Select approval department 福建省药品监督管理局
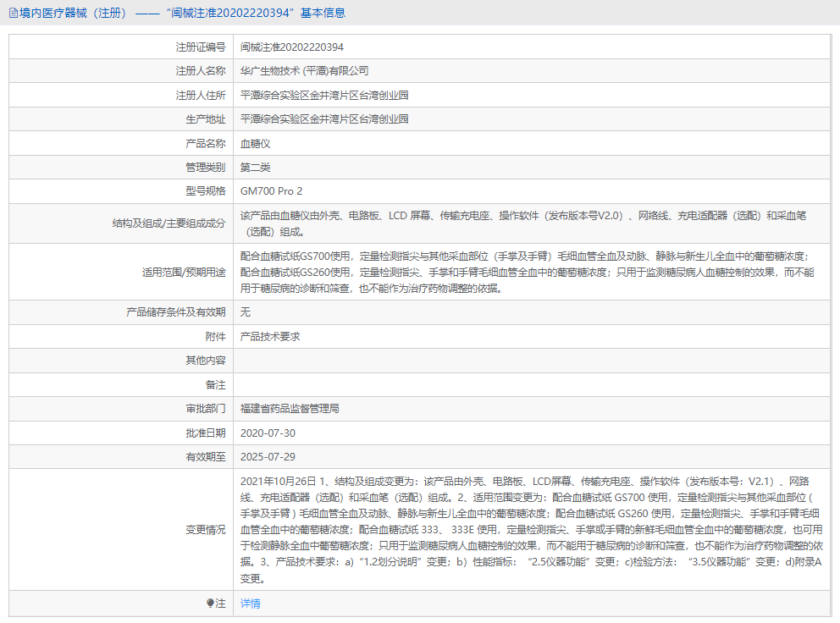 click(x=290, y=409)
